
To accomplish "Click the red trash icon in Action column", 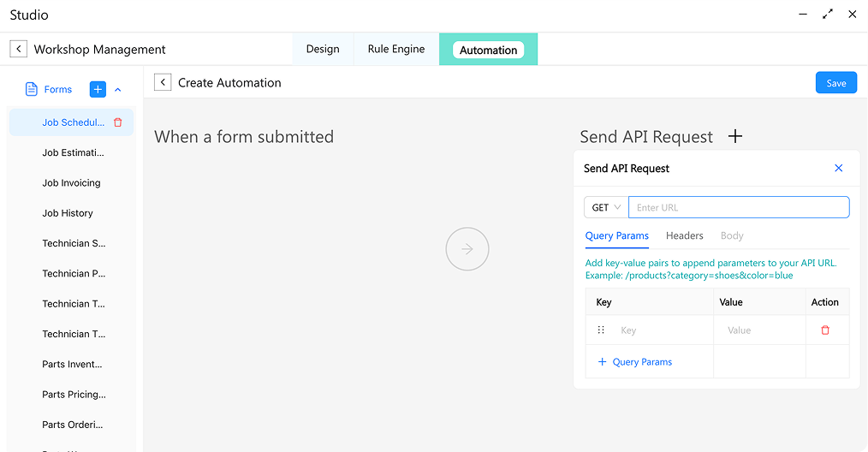I will click(x=825, y=330).
